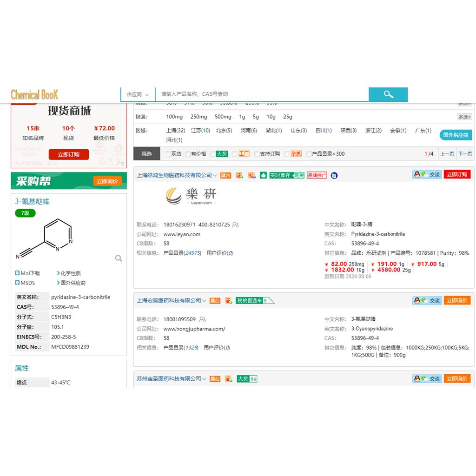Viewport: 476px width, 476px height.
Task: Open the 供应商 search type dropdown
Action: pyautogui.click(x=138, y=94)
